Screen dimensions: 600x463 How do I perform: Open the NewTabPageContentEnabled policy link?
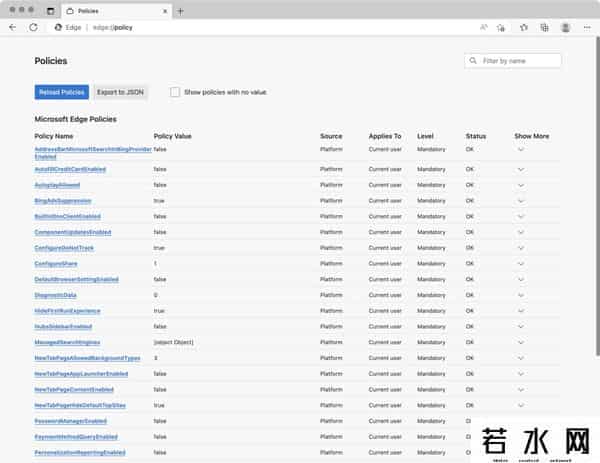coord(74,390)
